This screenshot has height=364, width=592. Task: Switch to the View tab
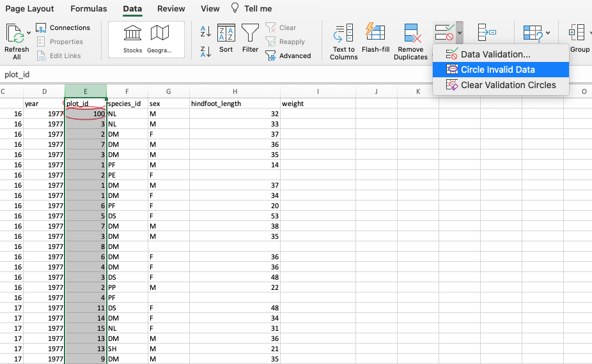pos(210,9)
